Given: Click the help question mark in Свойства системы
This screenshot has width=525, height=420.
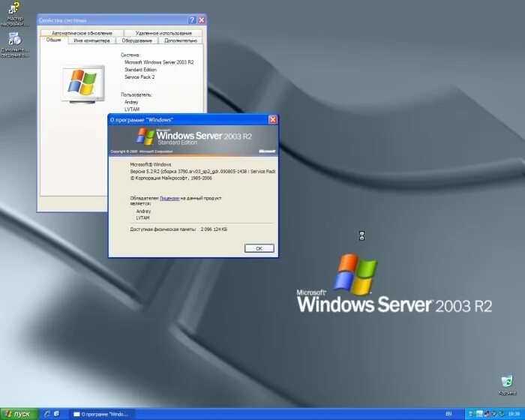Looking at the screenshot, I should [x=191, y=20].
